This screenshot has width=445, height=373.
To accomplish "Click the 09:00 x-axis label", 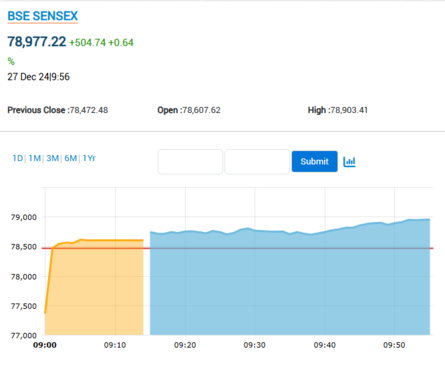I will point(45,345).
